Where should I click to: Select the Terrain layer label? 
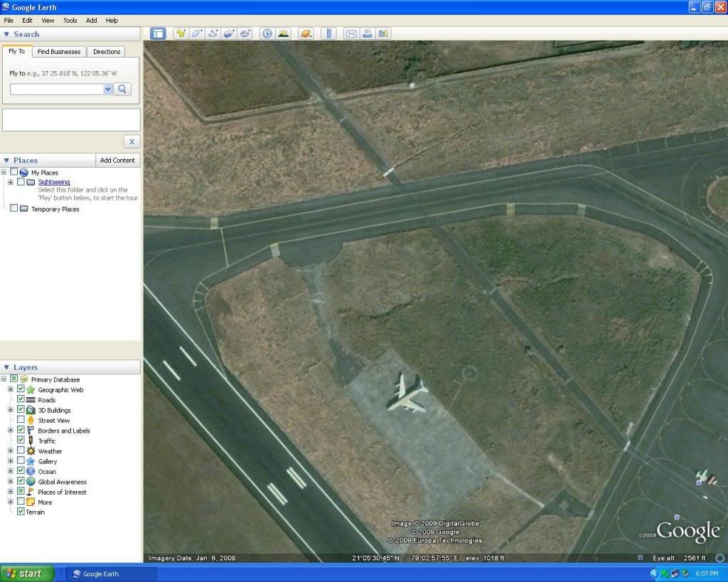(36, 512)
